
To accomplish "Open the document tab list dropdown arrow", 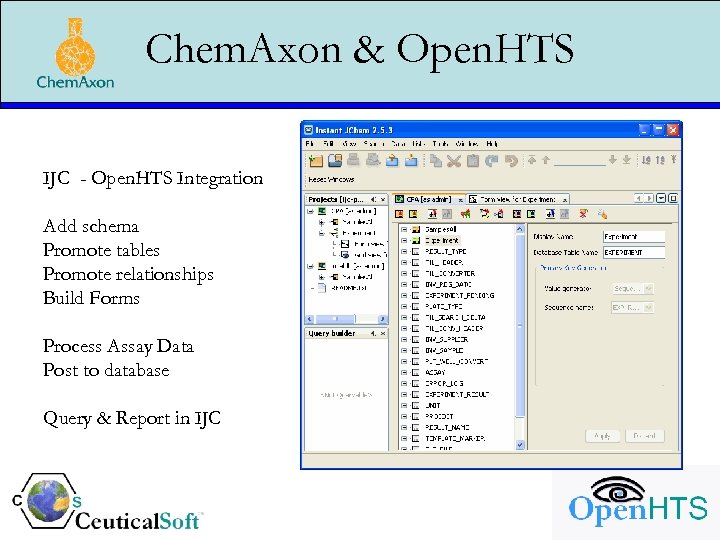I will (661, 198).
